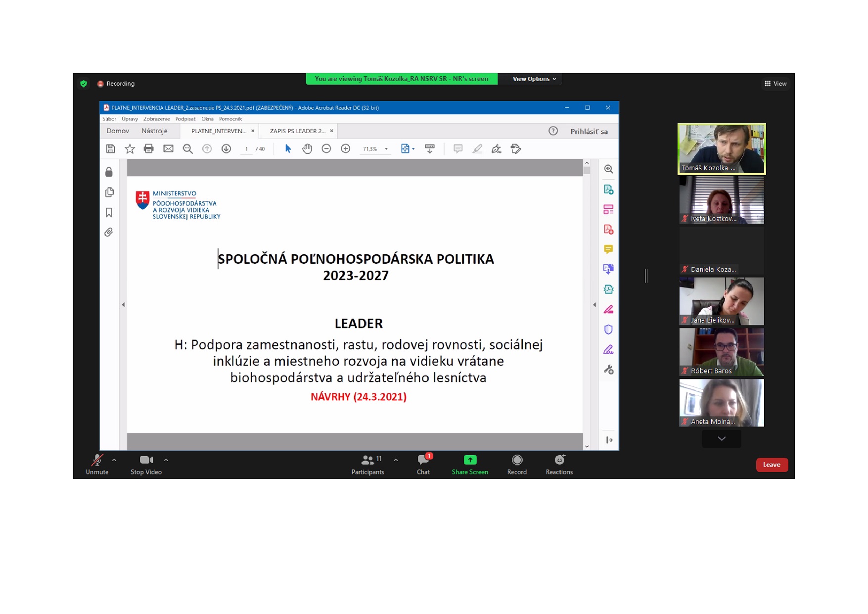This screenshot has width=868, height=614.
Task: Expand video options arrow next to Stop Video
Action: point(166,460)
